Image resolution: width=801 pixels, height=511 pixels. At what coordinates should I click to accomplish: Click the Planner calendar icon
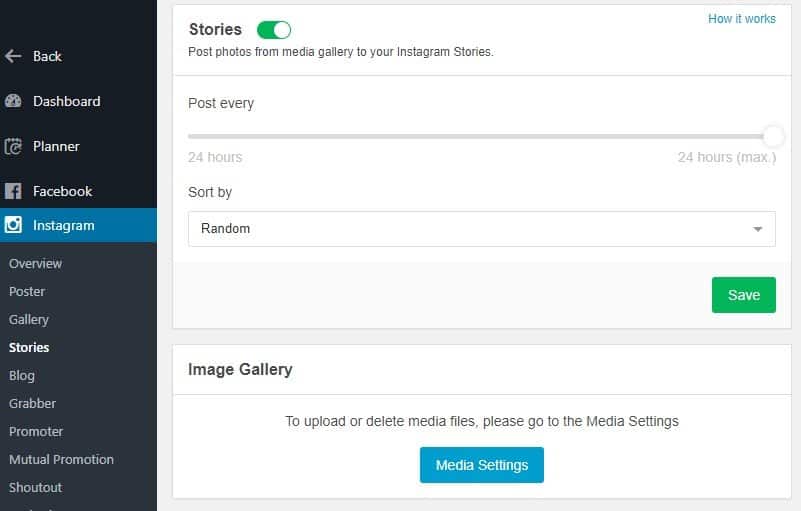13,146
